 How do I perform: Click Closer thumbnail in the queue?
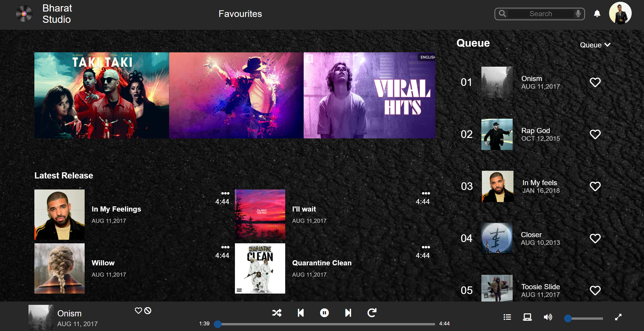497,238
